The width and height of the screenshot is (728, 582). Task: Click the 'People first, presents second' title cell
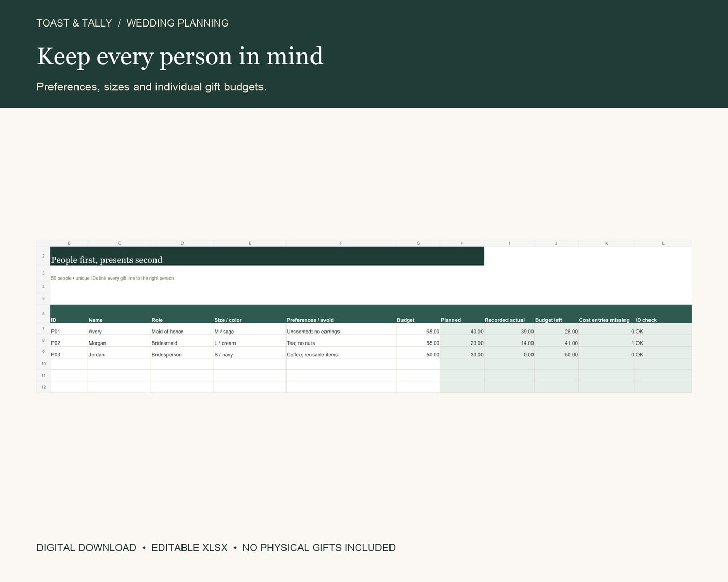(267, 256)
